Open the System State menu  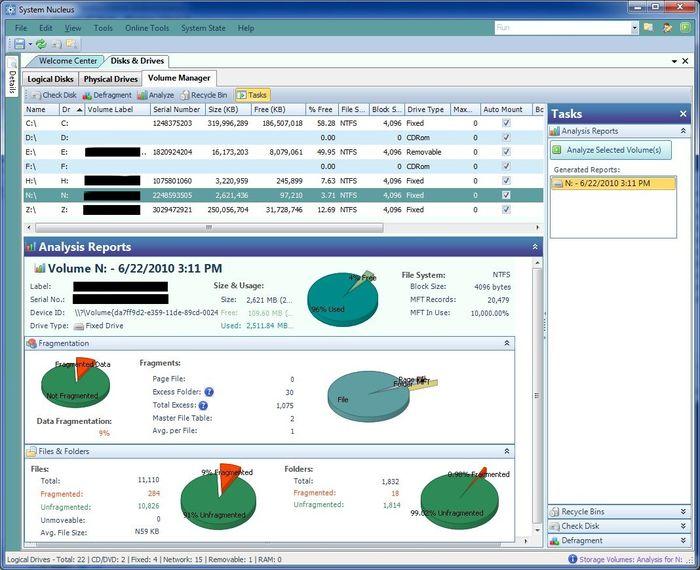(203, 28)
